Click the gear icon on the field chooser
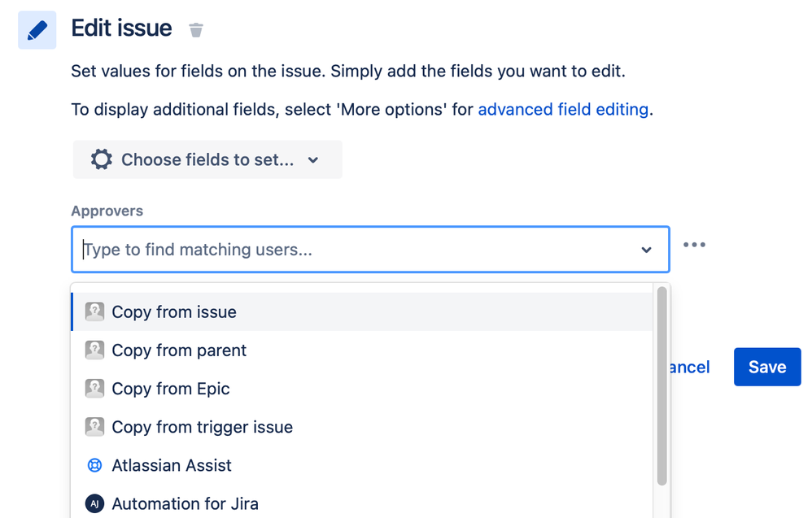Screen dimensions: 812x518 [x=102, y=159]
